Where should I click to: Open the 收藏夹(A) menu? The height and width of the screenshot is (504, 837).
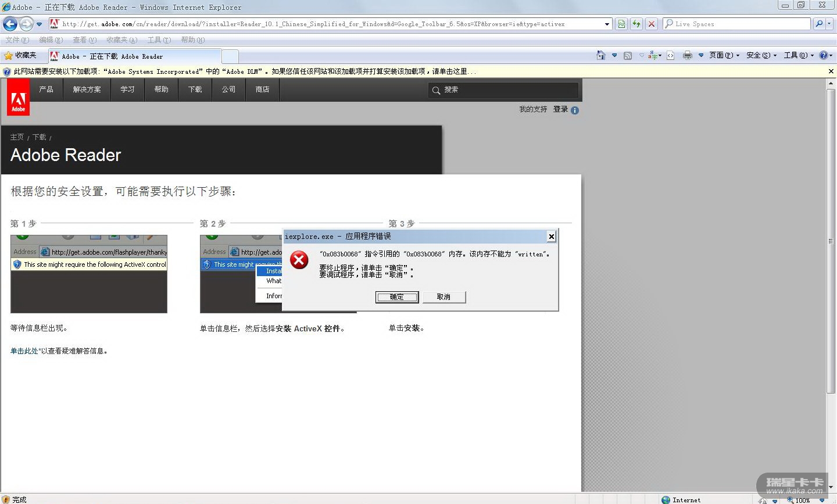tap(121, 40)
